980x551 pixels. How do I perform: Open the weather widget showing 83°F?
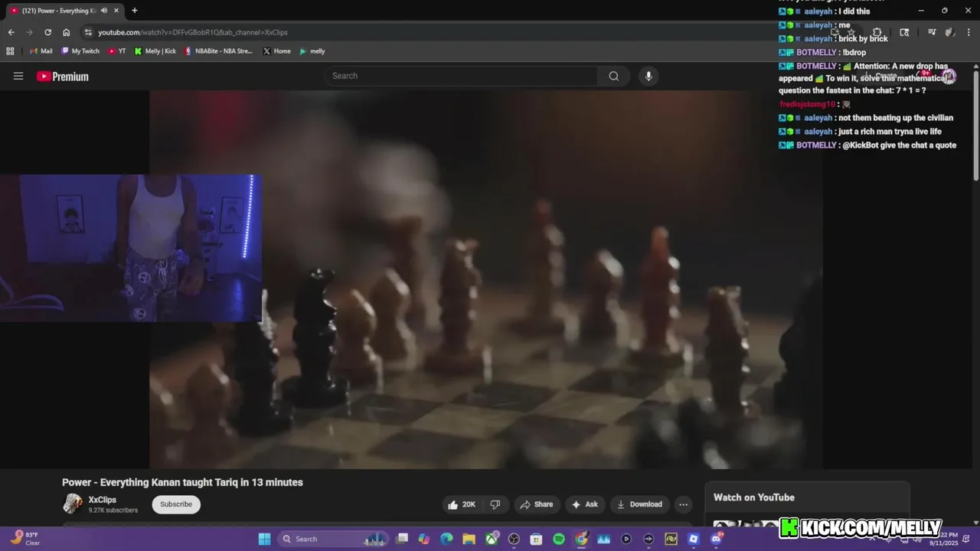pyautogui.click(x=26, y=539)
